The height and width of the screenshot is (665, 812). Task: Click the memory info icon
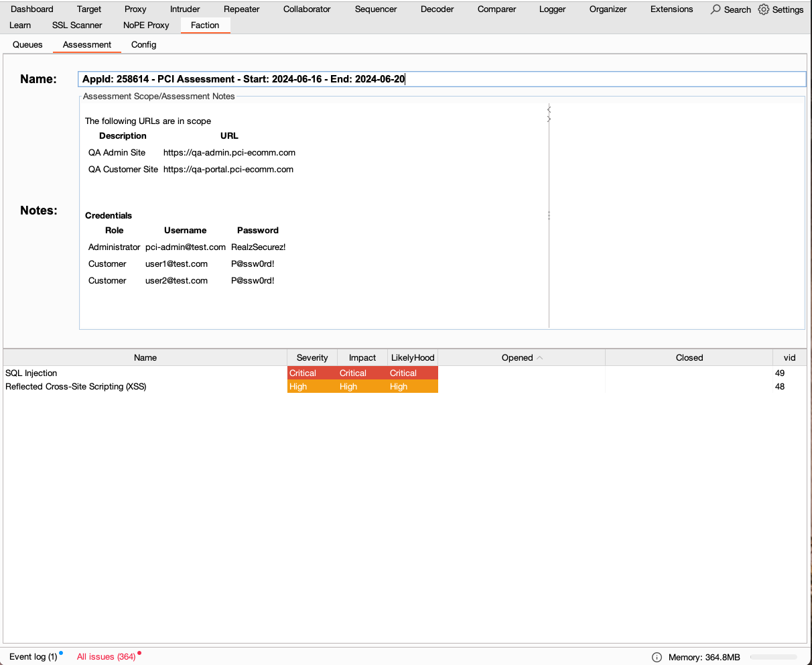(657, 657)
